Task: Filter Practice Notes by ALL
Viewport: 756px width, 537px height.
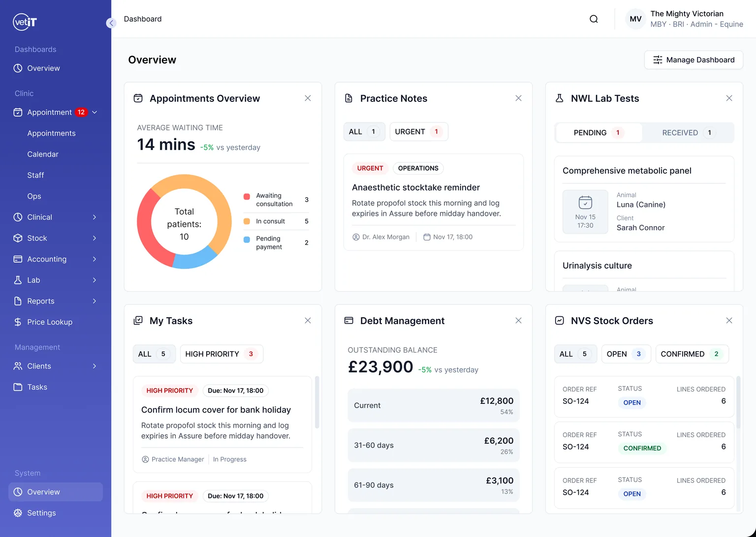Action: (x=364, y=132)
